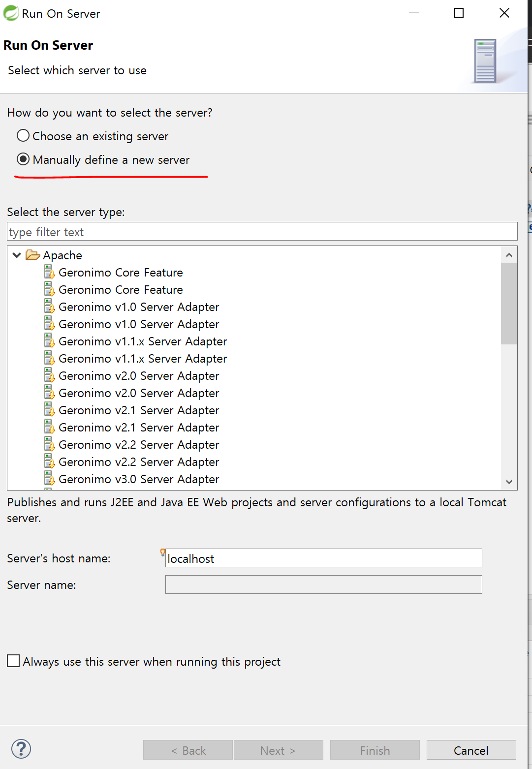Select 'Choose an existing server' radio button
532x769 pixels.
tap(23, 135)
